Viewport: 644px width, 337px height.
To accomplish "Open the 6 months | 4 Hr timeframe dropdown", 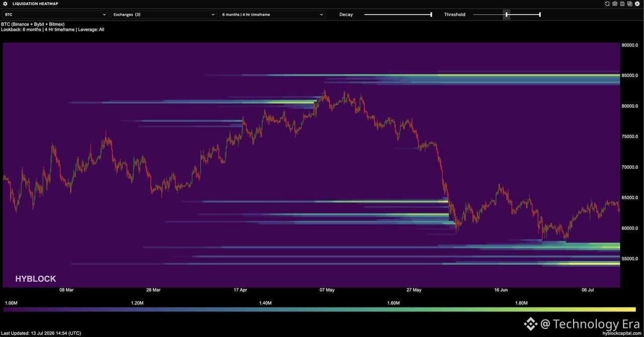I will click(273, 15).
